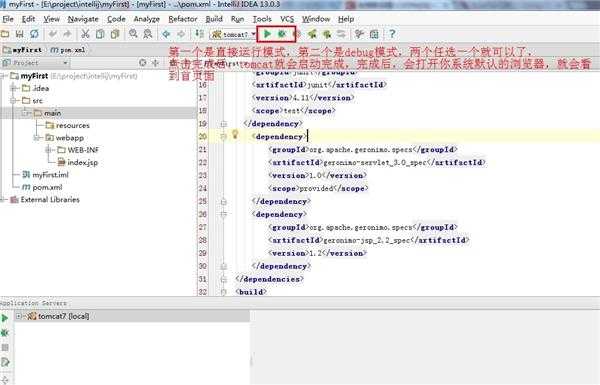Navigate Back with the left arrow icon
Viewport: 600px width, 385px height.
[166, 34]
